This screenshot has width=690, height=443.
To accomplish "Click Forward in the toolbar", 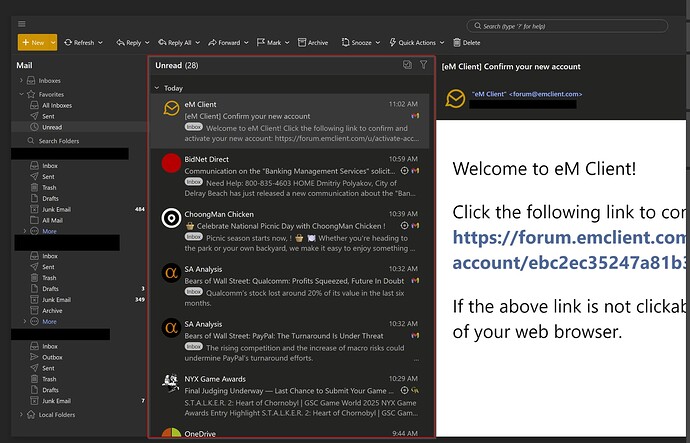I will click(x=224, y=43).
